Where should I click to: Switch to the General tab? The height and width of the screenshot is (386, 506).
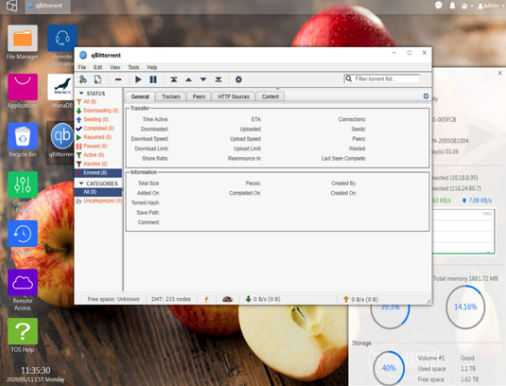tap(140, 97)
